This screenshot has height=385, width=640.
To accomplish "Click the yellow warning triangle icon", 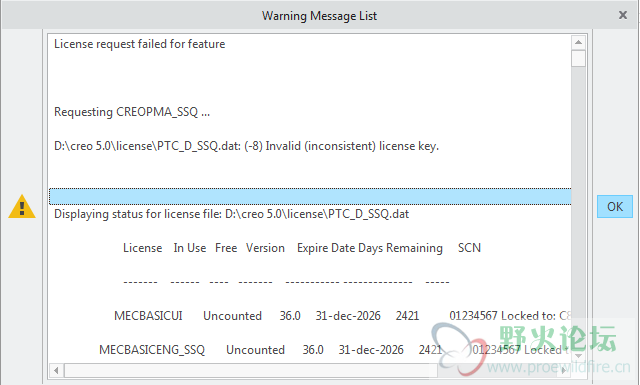I will tap(22, 207).
